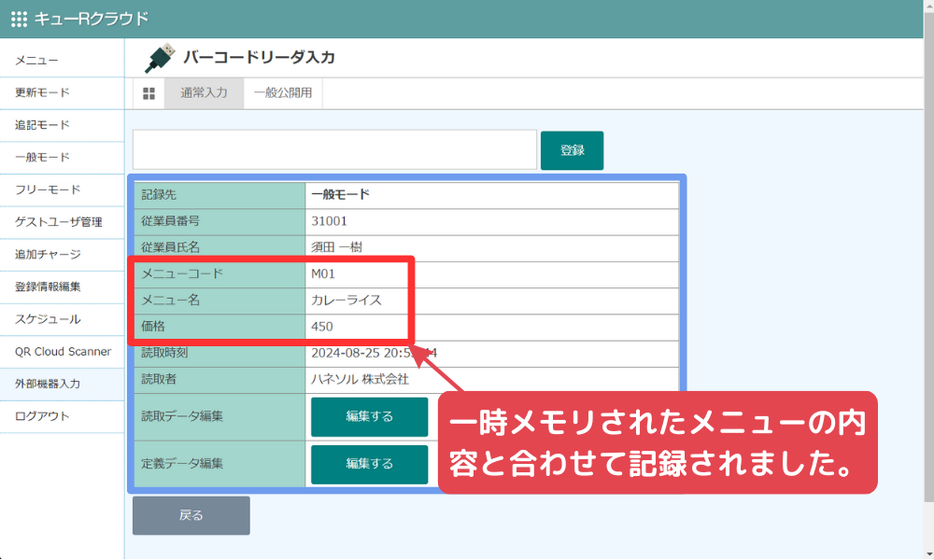Open 更新モード in the sidebar

click(62, 92)
